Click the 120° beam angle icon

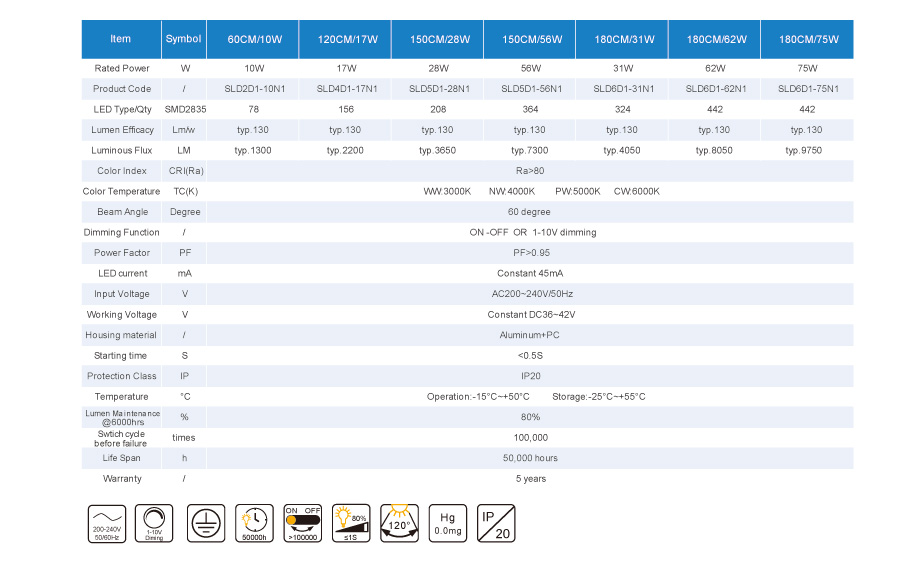[x=400, y=523]
